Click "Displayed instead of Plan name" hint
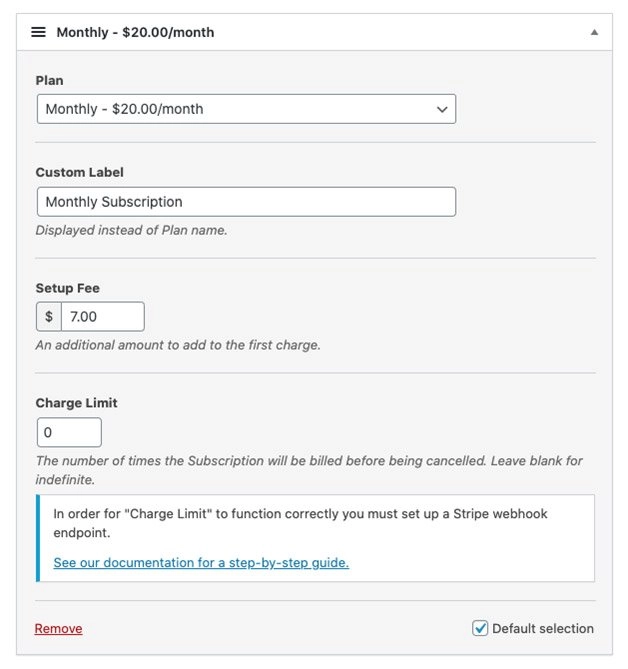 (131, 230)
